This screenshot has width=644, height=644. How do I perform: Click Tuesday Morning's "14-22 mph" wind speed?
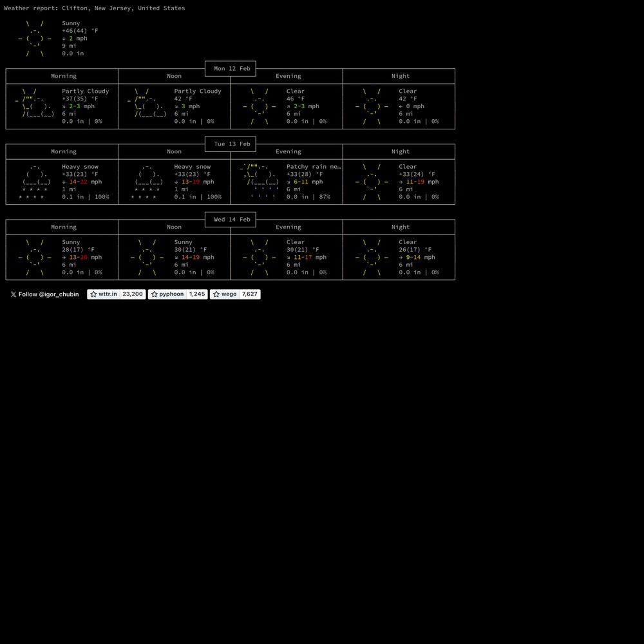(x=86, y=182)
